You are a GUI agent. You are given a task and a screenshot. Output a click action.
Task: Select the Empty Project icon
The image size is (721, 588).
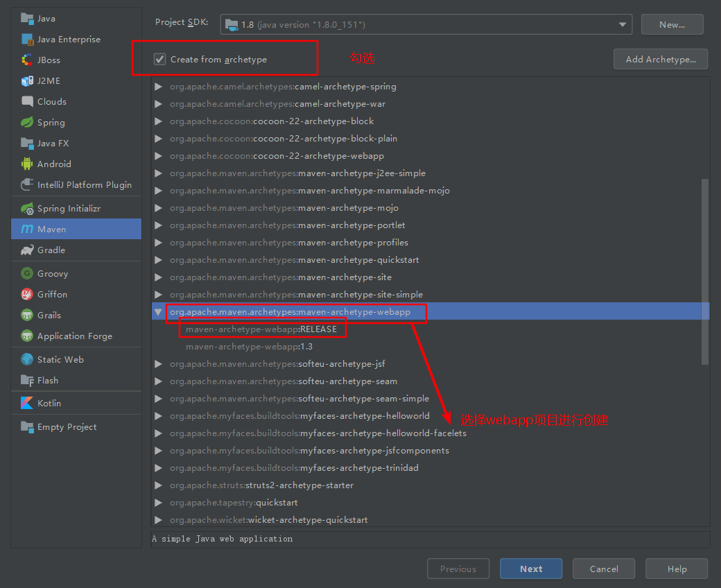pyautogui.click(x=27, y=427)
